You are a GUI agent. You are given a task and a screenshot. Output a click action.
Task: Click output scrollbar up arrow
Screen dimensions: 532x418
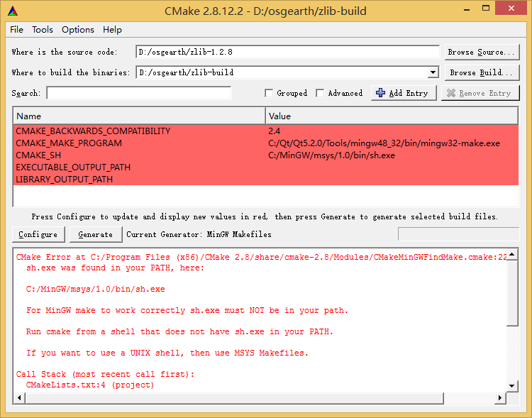click(x=512, y=254)
